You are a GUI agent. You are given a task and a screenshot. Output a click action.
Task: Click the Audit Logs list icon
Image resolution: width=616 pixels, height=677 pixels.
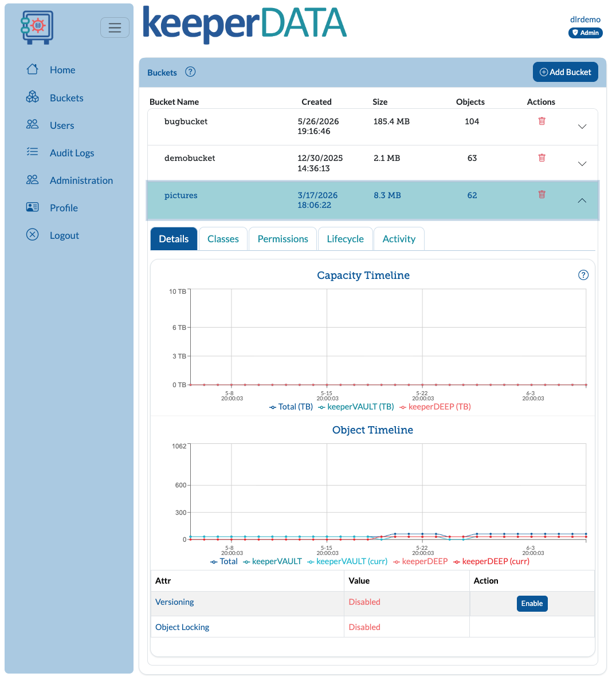point(33,152)
